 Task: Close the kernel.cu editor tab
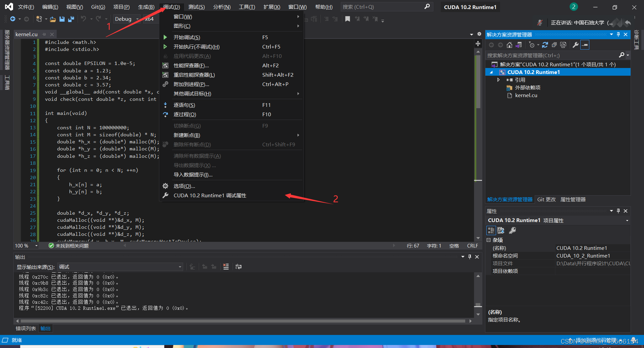point(52,34)
